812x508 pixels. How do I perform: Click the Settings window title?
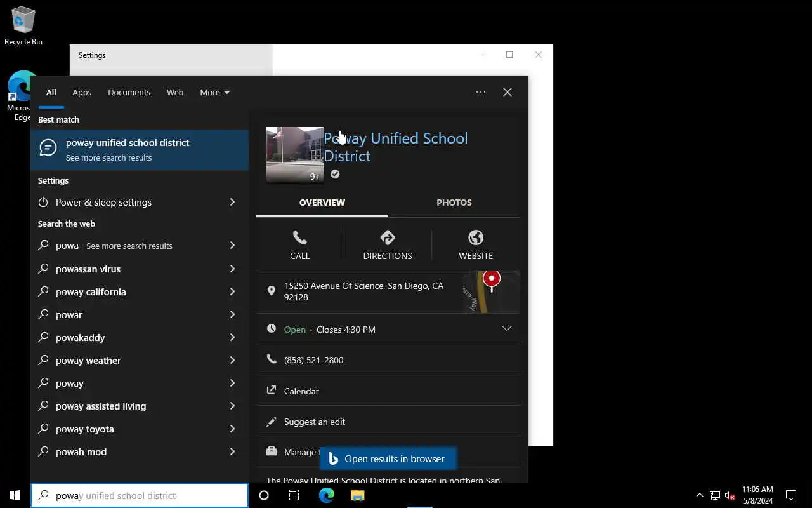(x=92, y=55)
